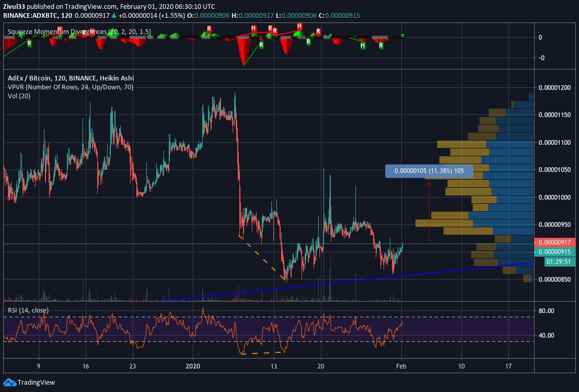
Task: Click the 23 date on time axis
Action: click(x=133, y=366)
